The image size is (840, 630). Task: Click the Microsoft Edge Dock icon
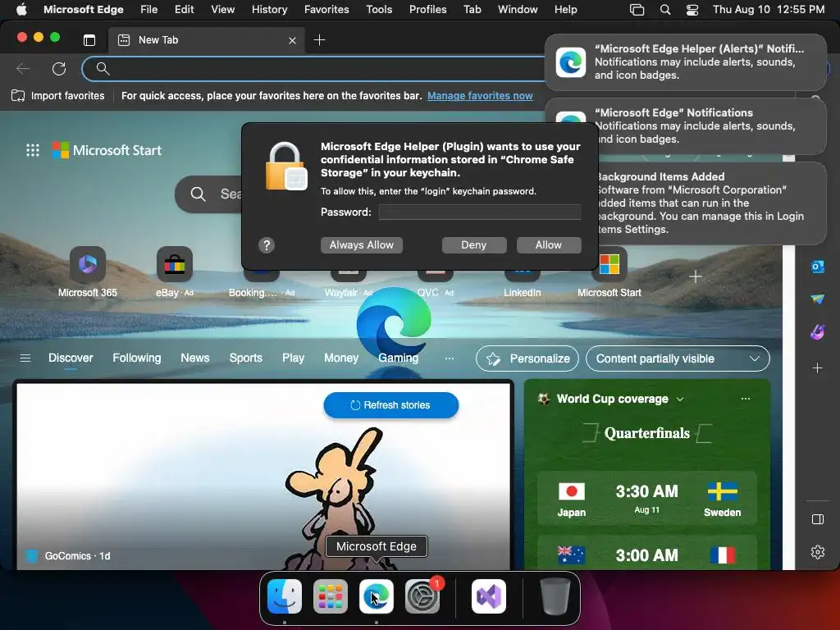[x=376, y=596]
